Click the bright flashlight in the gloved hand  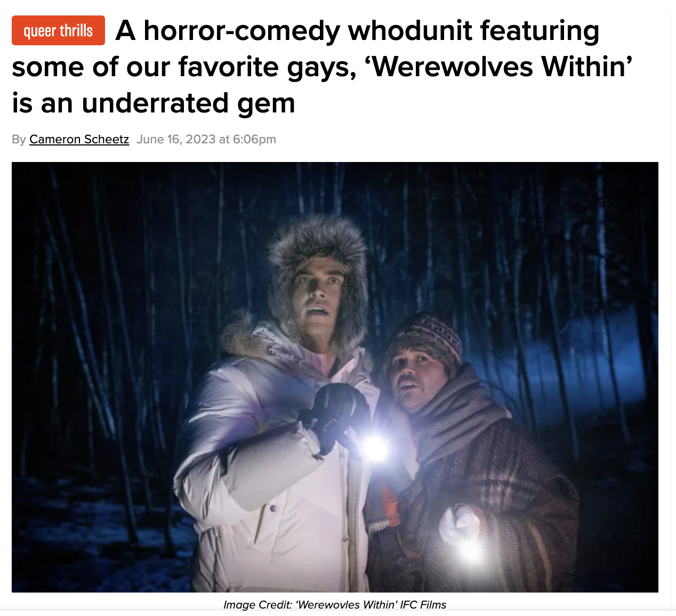(x=374, y=448)
